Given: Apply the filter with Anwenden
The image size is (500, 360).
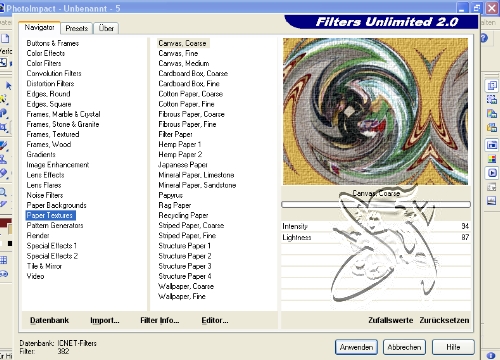Looking at the screenshot, I should pos(356,347).
